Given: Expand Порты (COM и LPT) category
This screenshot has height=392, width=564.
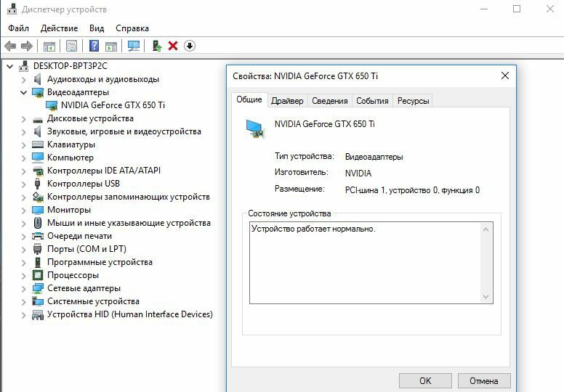Looking at the screenshot, I should 24,250.
